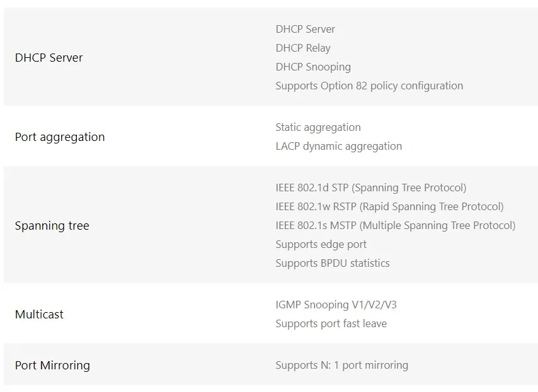Click 'Static aggregation' text
538x392 pixels.
click(x=318, y=127)
